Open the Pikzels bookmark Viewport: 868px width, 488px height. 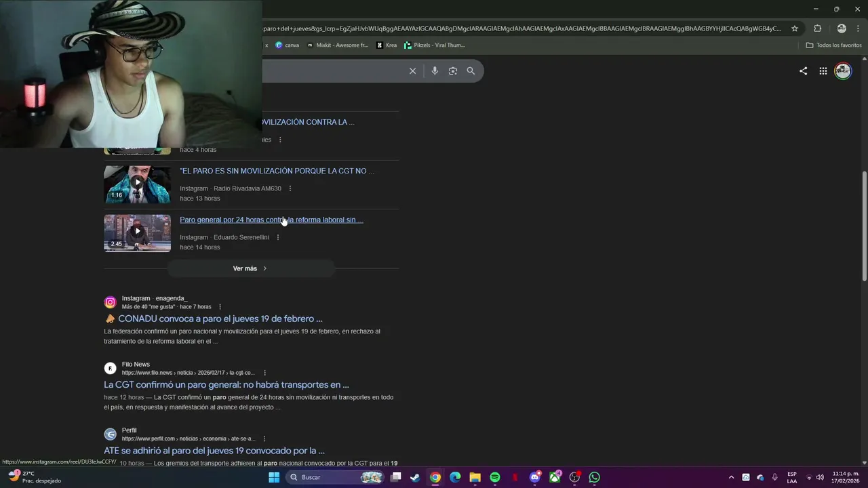434,45
